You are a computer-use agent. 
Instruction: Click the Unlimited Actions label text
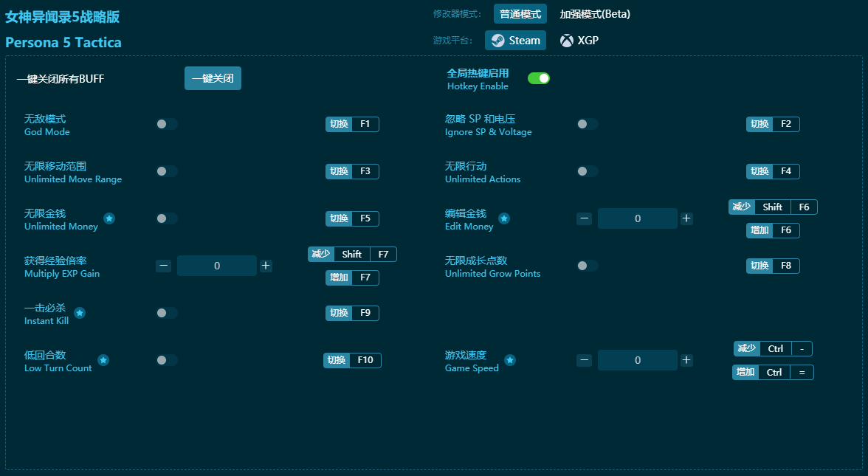click(483, 179)
